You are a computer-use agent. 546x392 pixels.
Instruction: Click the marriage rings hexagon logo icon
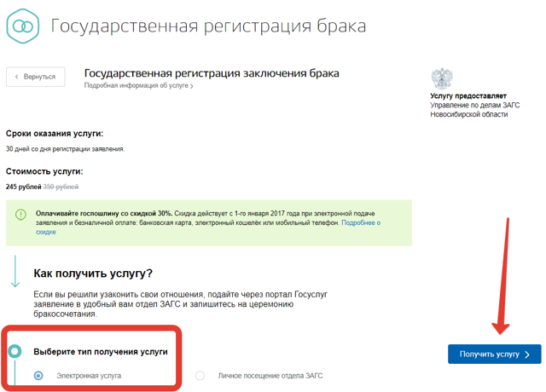[x=23, y=26]
